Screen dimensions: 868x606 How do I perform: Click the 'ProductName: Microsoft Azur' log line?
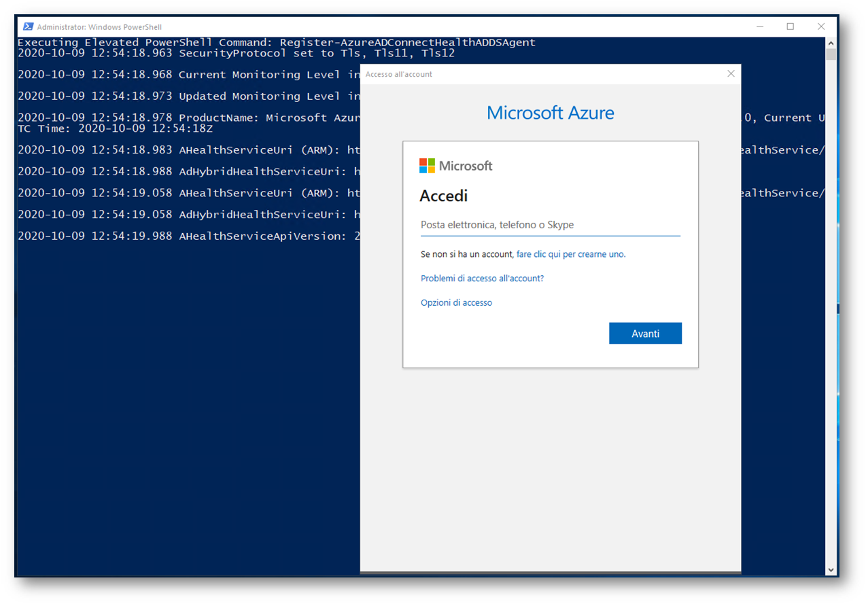pyautogui.click(x=189, y=118)
